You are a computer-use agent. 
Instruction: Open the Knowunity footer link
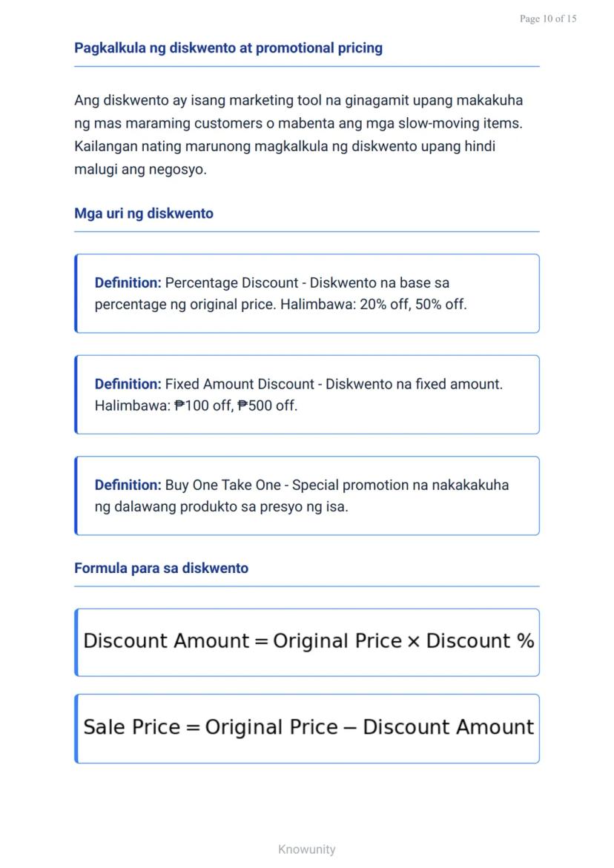pyautogui.click(x=307, y=849)
